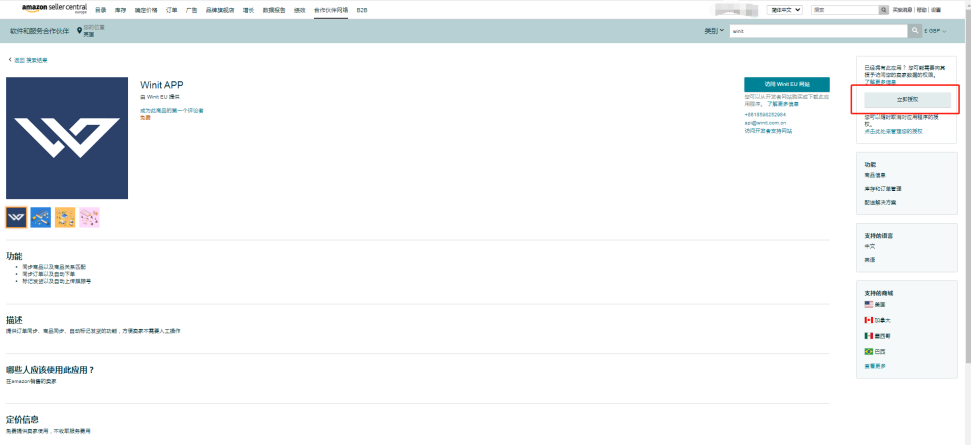Open 买家消息 buyer messages link
This screenshot has width=971, height=445.
[903, 10]
